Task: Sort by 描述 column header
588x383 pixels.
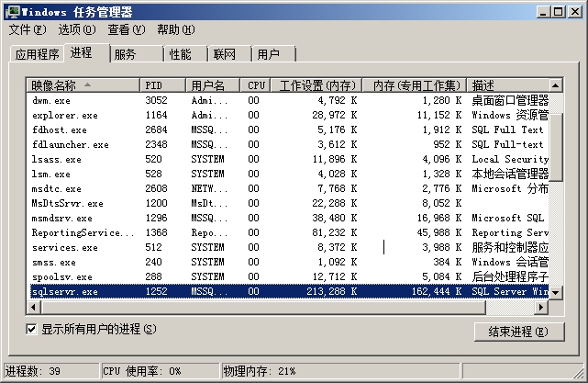Action: click(508, 85)
